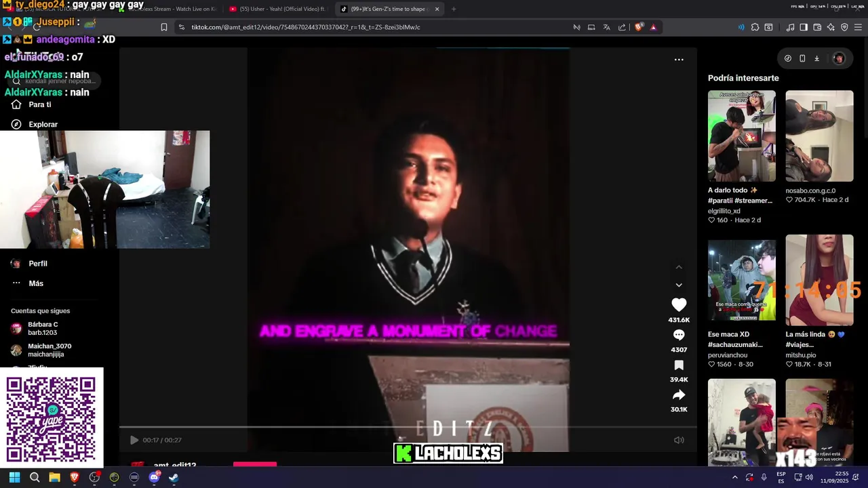Click the TikTok coin icon in top-right pill
This screenshot has width=868, height=488.
pyautogui.click(x=787, y=58)
